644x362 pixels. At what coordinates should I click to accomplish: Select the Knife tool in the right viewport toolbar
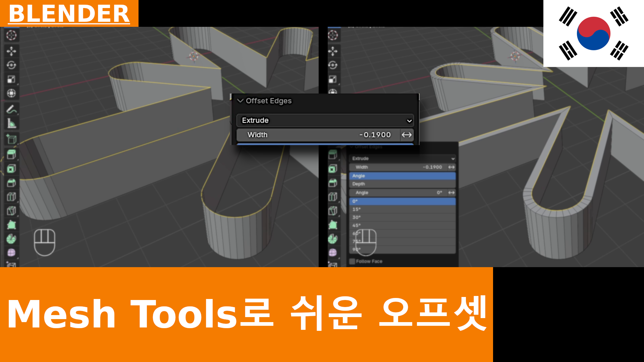pyautogui.click(x=333, y=210)
